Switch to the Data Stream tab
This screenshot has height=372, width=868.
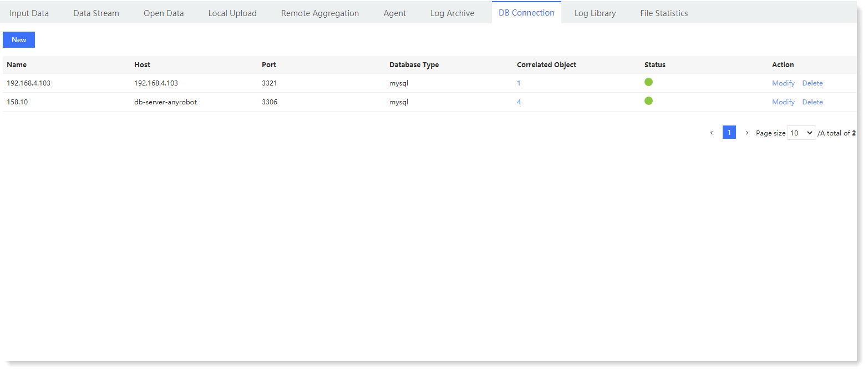(x=96, y=13)
